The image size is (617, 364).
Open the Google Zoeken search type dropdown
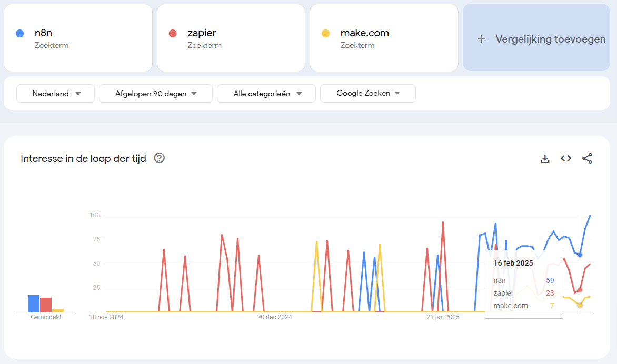tap(368, 93)
